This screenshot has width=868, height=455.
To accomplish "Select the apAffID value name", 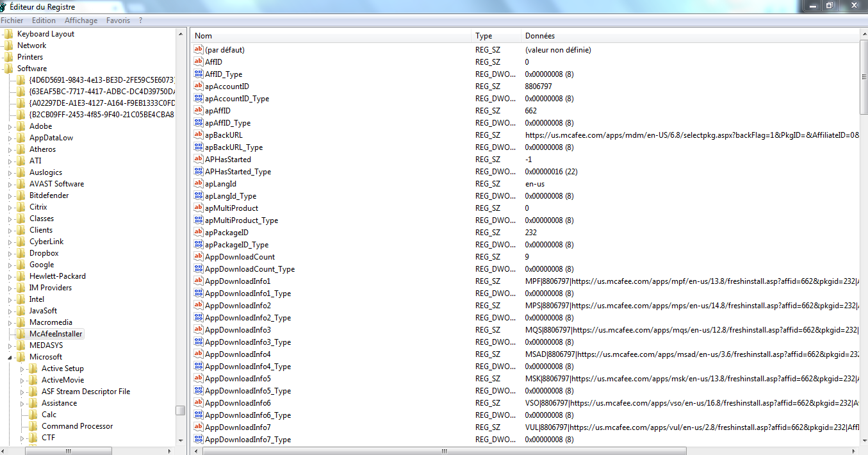I will 217,110.
